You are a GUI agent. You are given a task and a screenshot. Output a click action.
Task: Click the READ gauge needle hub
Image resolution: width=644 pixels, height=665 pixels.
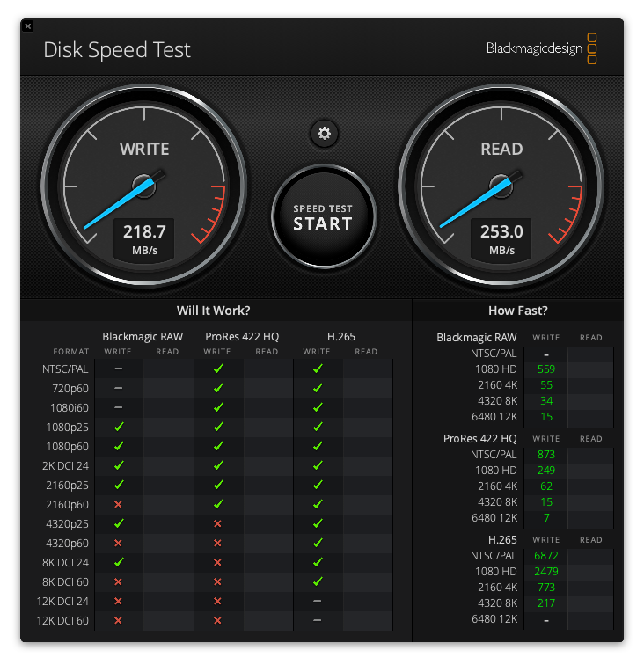[501, 186]
